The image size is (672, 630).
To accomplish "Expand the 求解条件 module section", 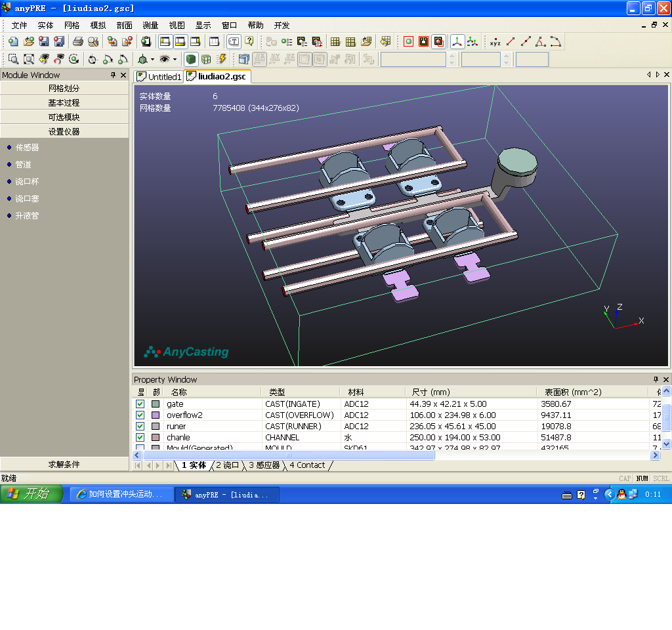I will point(64,464).
